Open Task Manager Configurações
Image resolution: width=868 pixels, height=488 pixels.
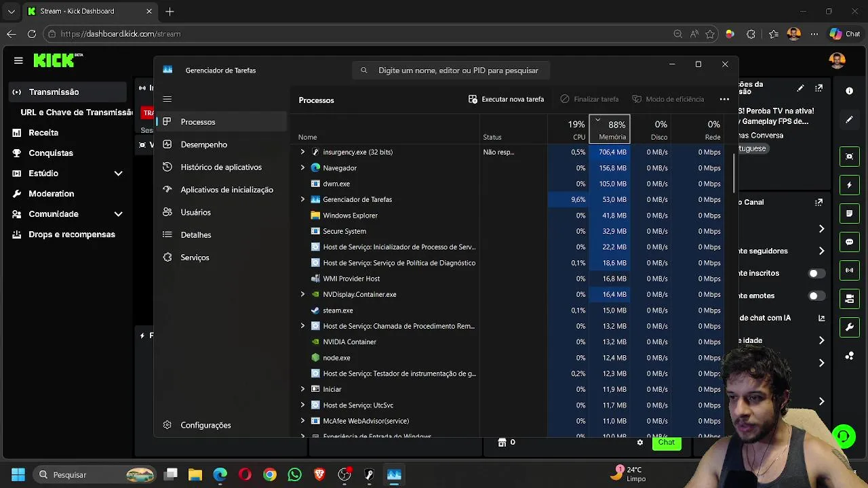[222, 425]
